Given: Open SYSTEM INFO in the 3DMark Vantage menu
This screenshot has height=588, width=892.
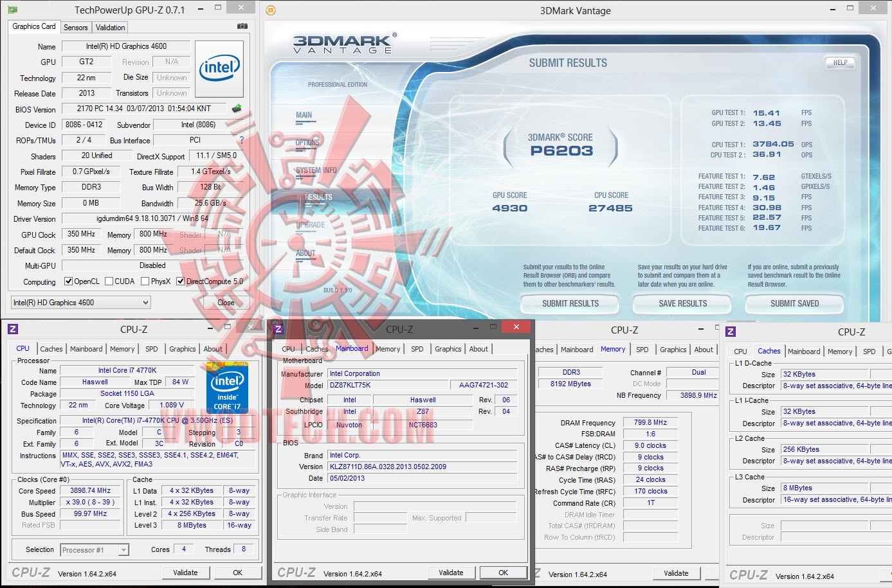Looking at the screenshot, I should pos(316,170).
